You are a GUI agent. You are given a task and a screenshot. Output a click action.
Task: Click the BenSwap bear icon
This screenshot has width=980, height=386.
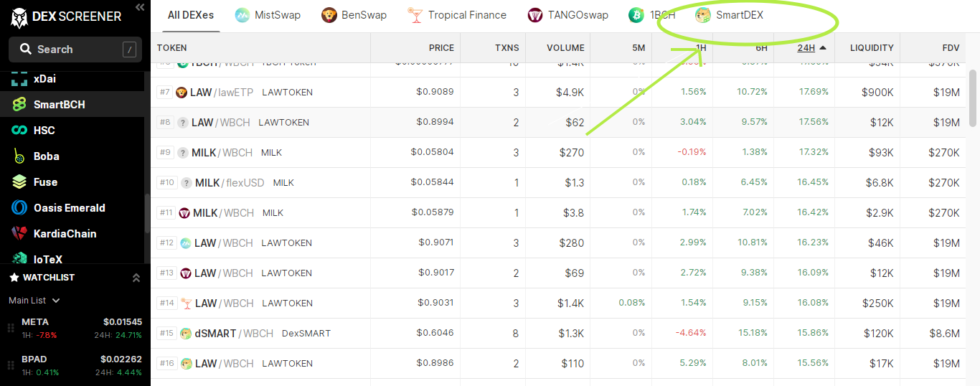point(329,15)
